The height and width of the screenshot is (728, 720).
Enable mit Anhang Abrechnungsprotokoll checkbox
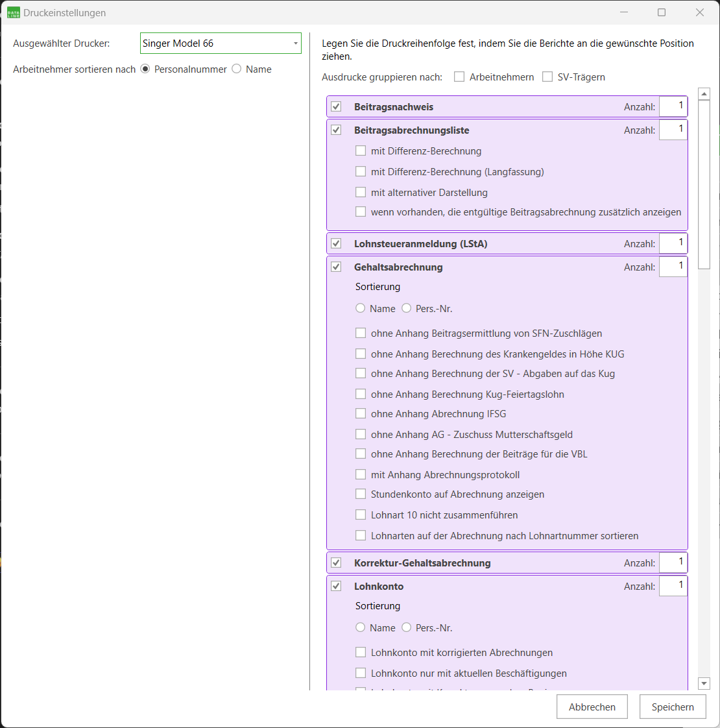[361, 475]
